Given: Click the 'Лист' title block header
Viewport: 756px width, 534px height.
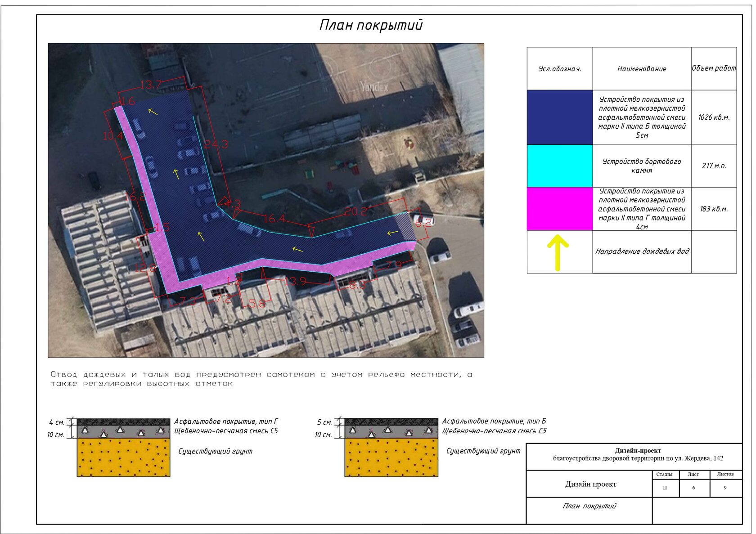Looking at the screenshot, I should coord(693,474).
